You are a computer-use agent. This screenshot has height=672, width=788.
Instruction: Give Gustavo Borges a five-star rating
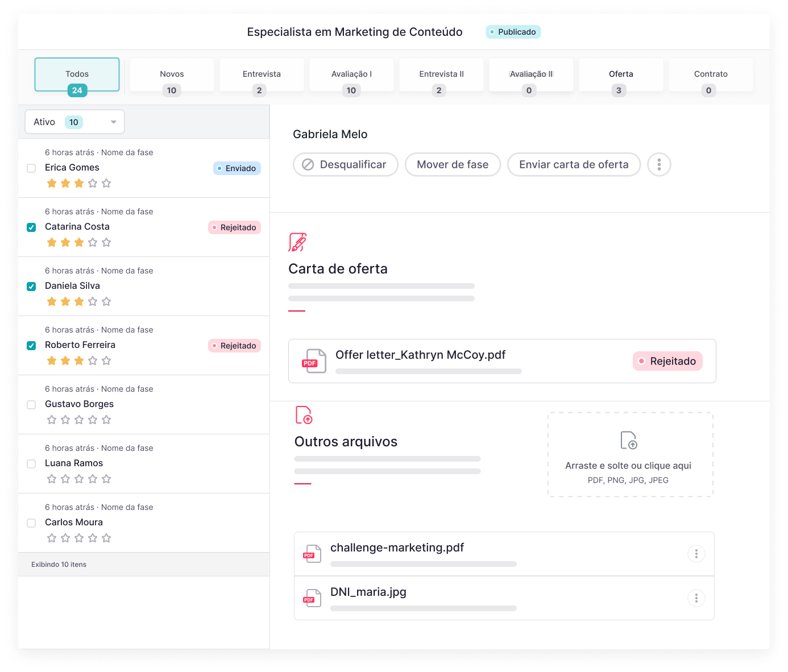(106, 420)
